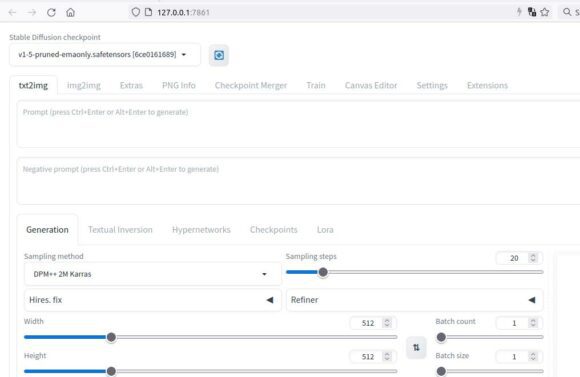The height and width of the screenshot is (377, 580).
Task: Open the Settings tab
Action: [432, 85]
